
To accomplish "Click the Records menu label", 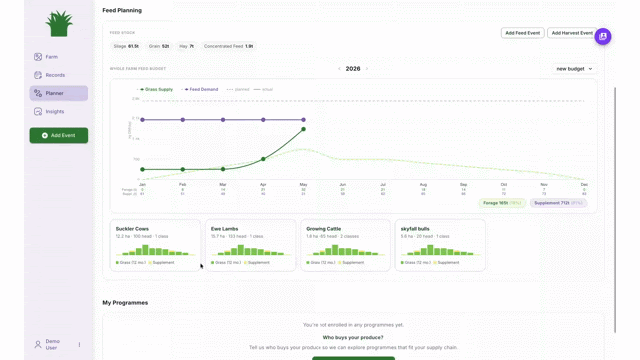I will [55, 75].
